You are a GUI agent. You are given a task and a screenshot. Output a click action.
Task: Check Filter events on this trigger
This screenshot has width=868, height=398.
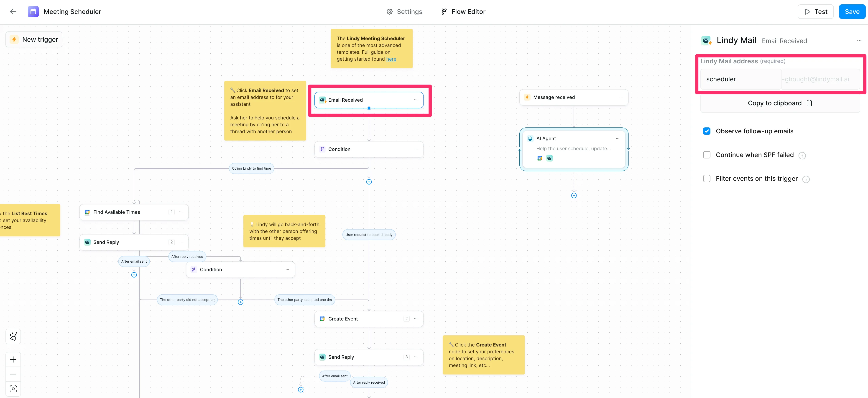click(x=707, y=178)
